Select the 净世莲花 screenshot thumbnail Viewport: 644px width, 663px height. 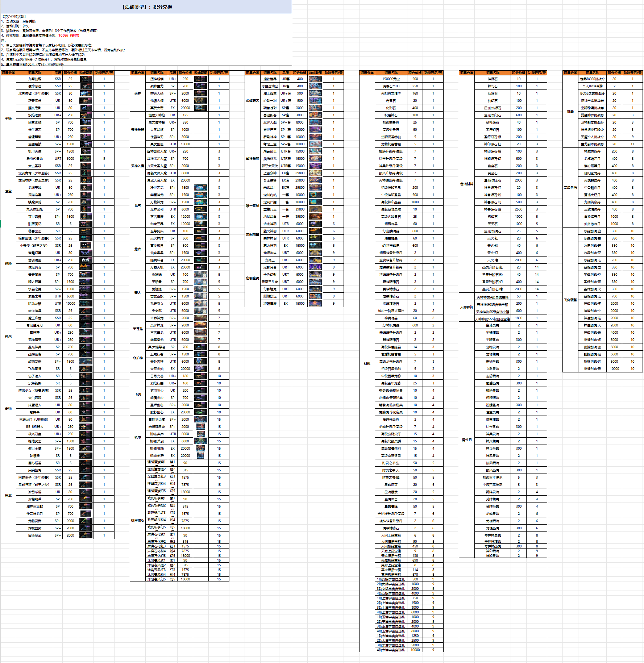(201, 188)
